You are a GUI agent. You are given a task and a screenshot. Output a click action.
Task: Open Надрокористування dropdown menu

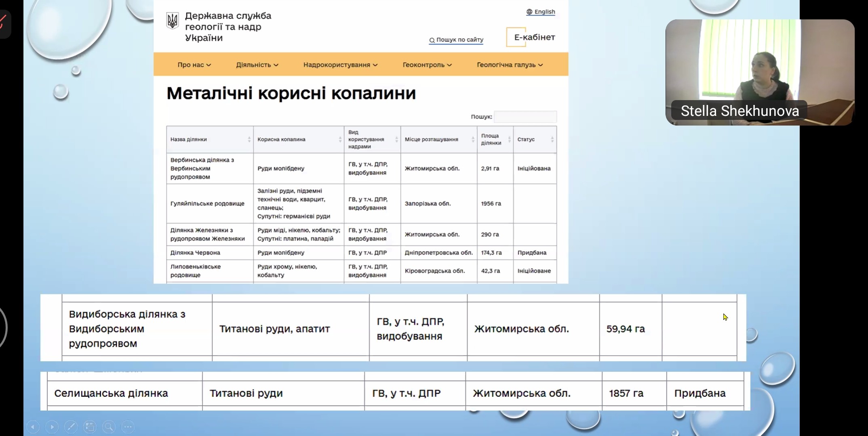(340, 65)
